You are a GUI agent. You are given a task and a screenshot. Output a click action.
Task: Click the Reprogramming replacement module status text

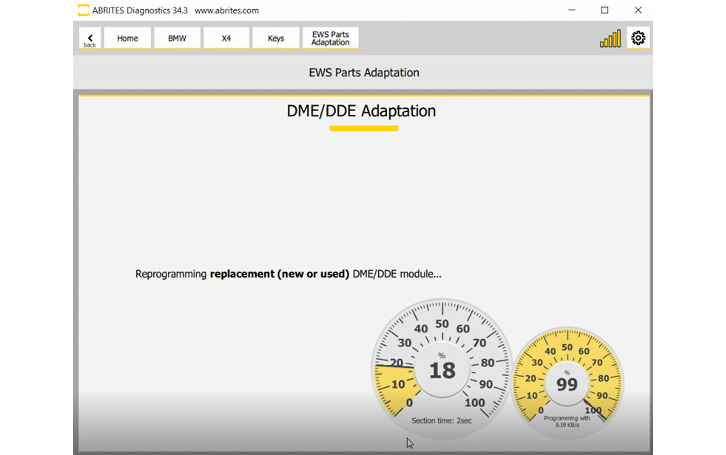[288, 274]
